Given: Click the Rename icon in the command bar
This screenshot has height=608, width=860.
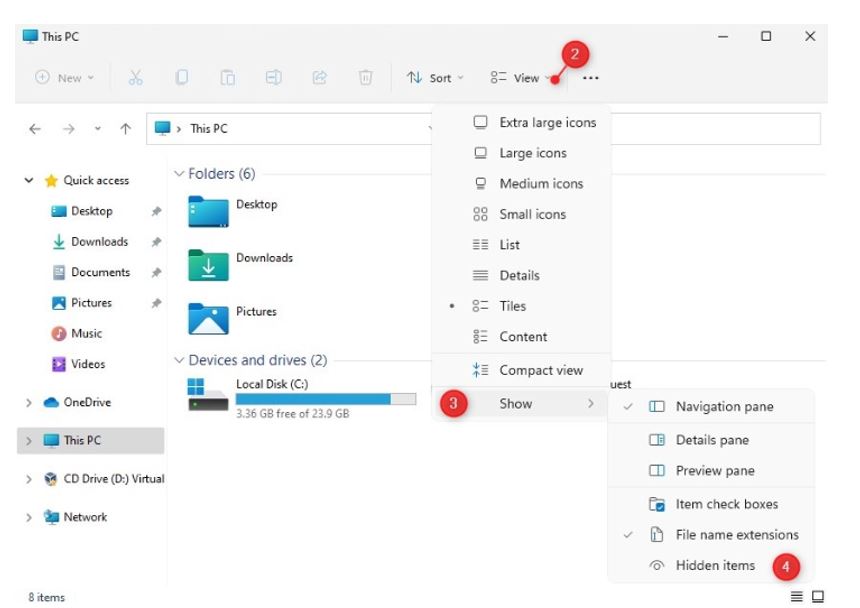Looking at the screenshot, I should pos(273,78).
